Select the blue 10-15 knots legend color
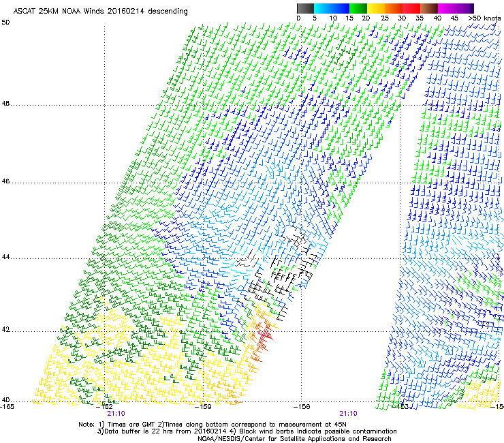This screenshot has width=504, height=443. pos(341,8)
